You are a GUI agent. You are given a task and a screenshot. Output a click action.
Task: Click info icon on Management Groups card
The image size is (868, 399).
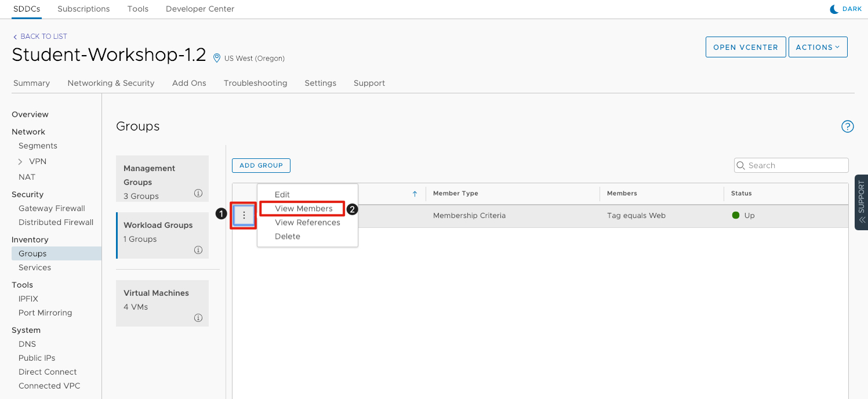(x=198, y=193)
